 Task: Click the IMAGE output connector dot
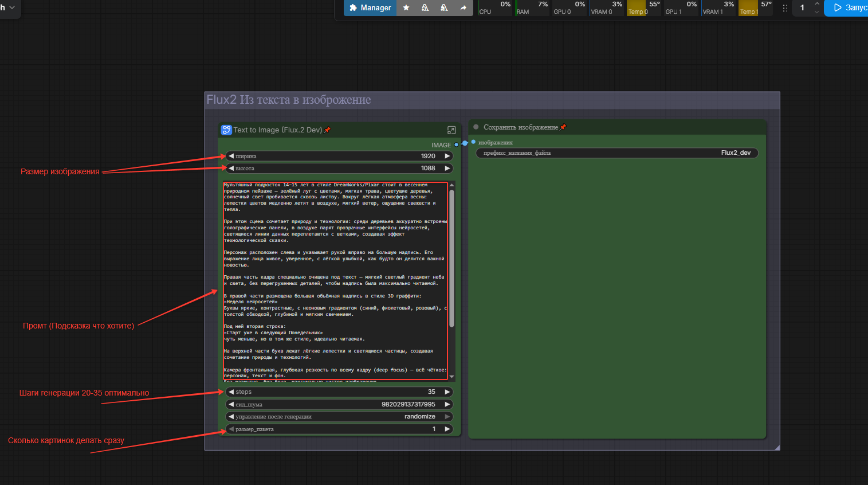tap(457, 145)
